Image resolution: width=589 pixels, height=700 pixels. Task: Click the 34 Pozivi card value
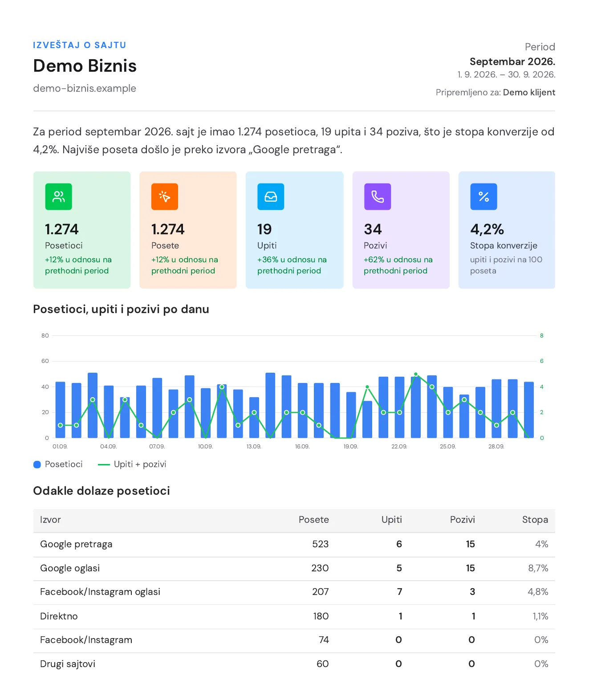click(x=373, y=229)
